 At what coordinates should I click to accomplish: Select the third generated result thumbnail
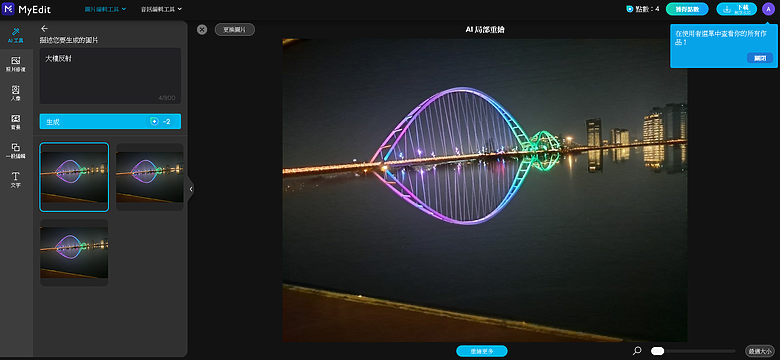(74, 253)
